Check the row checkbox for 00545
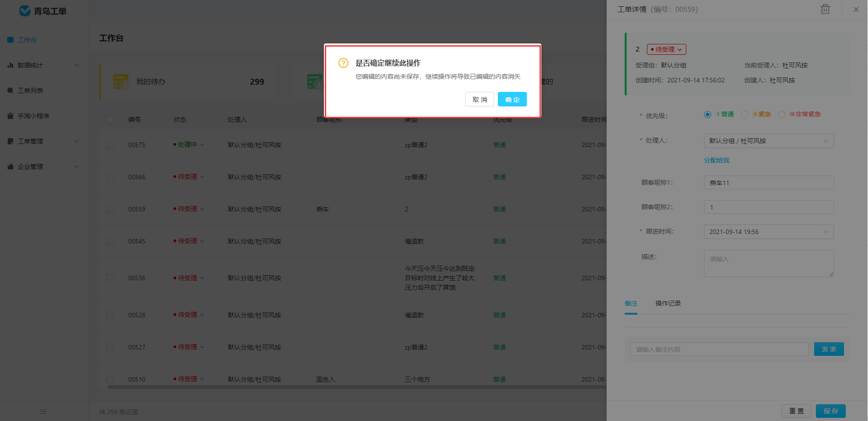The image size is (868, 421). pyautogui.click(x=110, y=241)
